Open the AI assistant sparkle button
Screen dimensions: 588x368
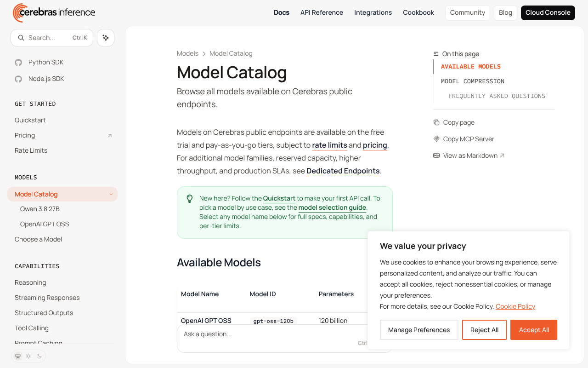click(106, 38)
